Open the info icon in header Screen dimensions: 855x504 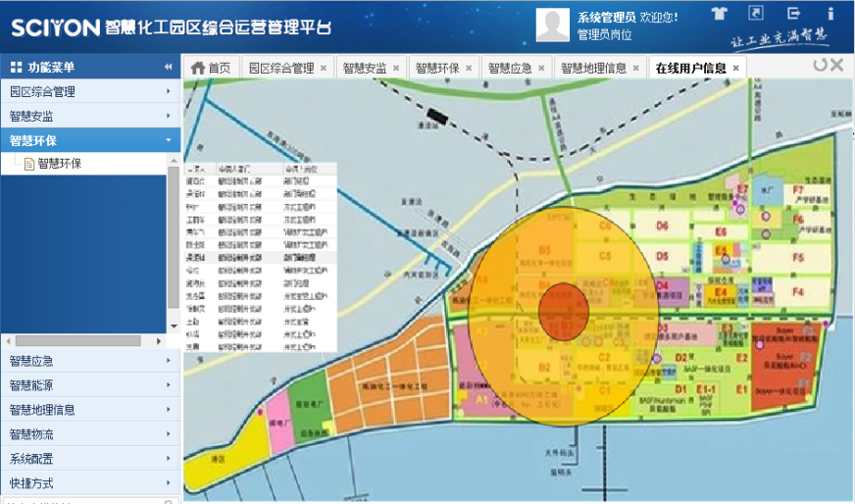pos(830,14)
